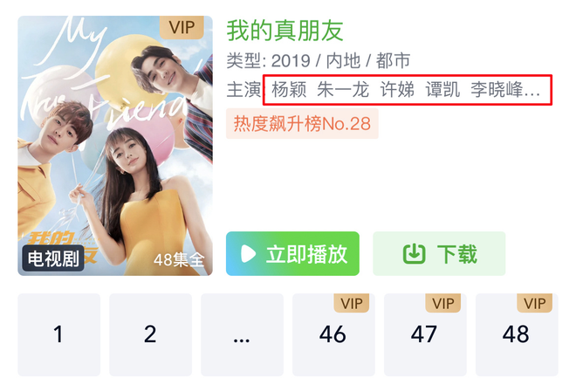Screen dimensions: 576x392
Task: Click the VIP tag on episode 46
Action: (352, 303)
